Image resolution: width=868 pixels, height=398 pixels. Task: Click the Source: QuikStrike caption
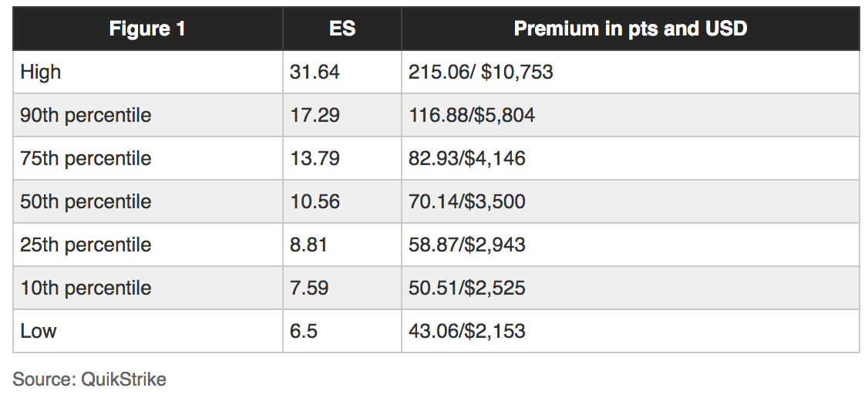[89, 379]
